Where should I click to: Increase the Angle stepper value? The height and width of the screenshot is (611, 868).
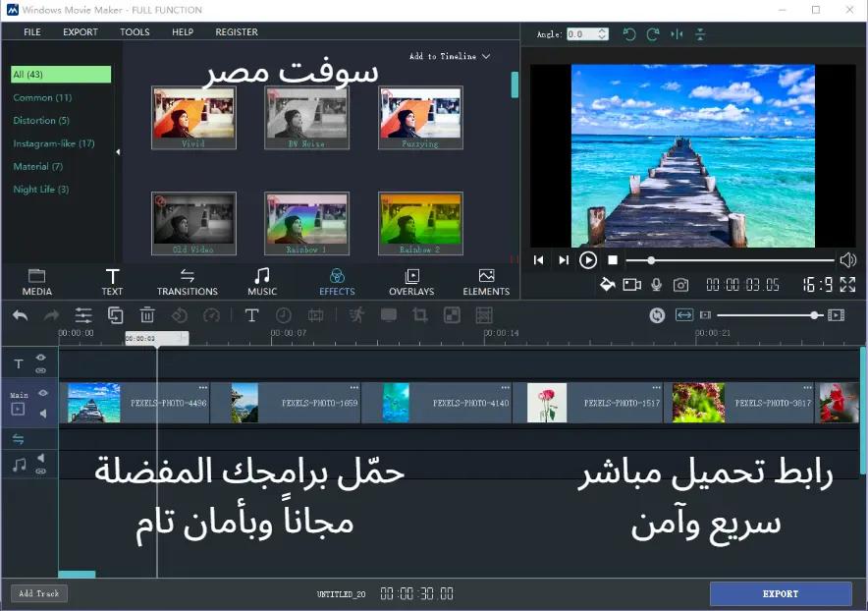click(x=603, y=31)
